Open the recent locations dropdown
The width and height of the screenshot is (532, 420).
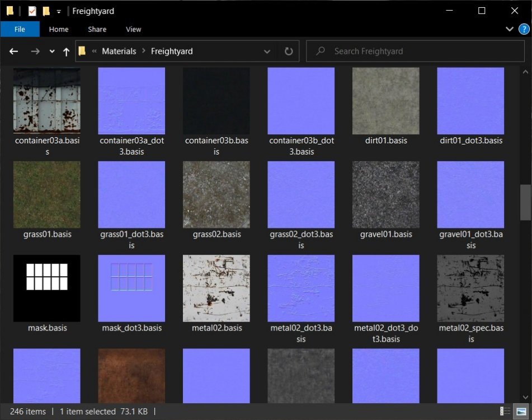click(x=52, y=52)
